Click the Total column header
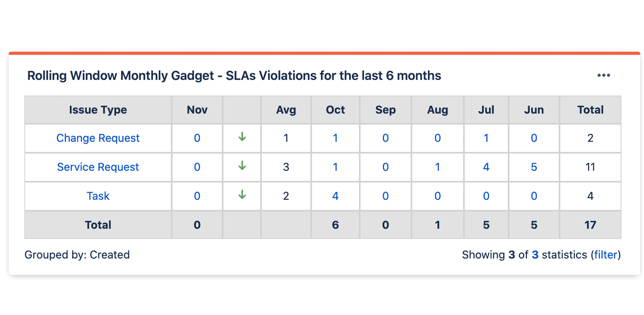 coord(590,110)
